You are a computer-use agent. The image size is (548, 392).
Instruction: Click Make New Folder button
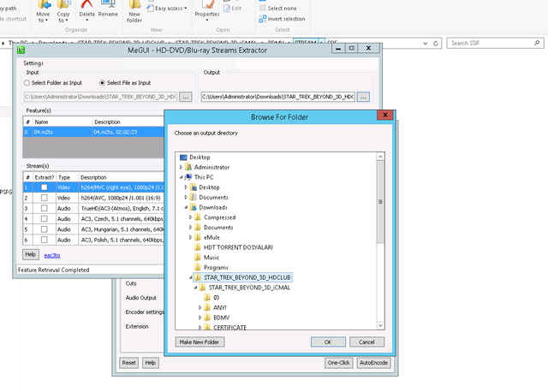point(200,342)
